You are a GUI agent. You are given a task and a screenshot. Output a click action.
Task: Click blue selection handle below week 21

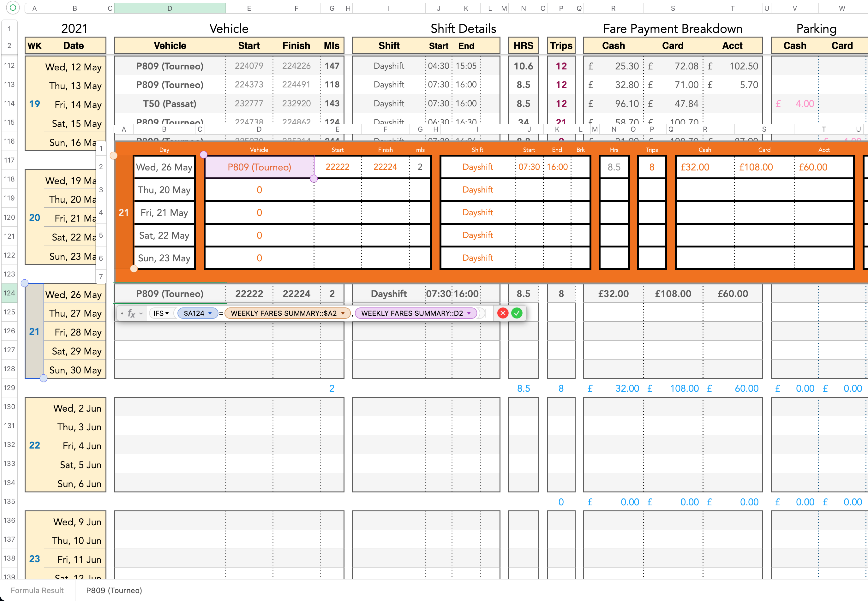tap(44, 378)
